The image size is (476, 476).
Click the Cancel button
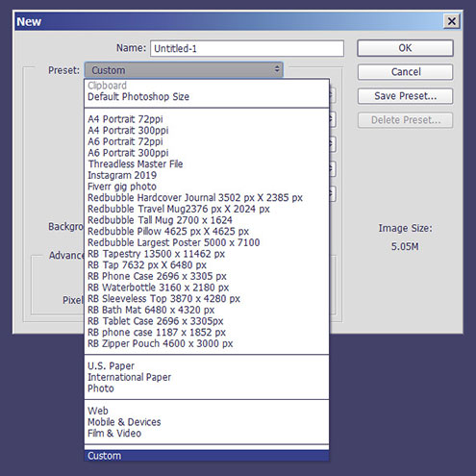(x=405, y=72)
